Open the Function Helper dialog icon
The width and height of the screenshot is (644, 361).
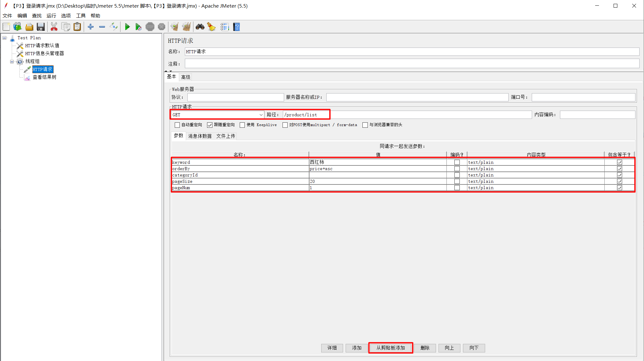[224, 27]
